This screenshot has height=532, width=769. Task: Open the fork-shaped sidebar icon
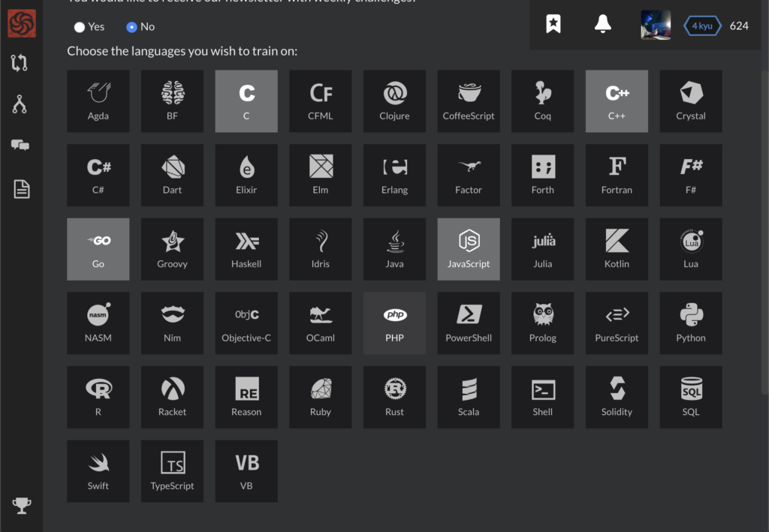click(19, 104)
